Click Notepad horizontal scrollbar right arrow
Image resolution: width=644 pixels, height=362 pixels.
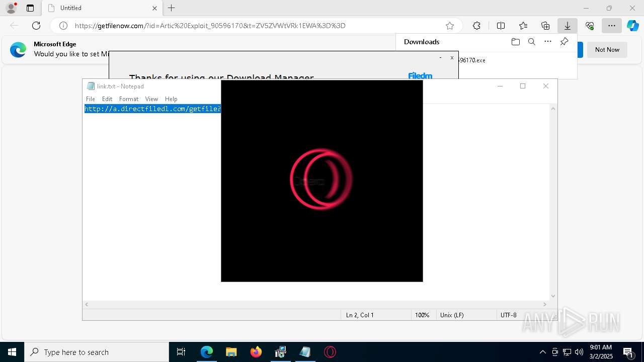[x=544, y=305]
